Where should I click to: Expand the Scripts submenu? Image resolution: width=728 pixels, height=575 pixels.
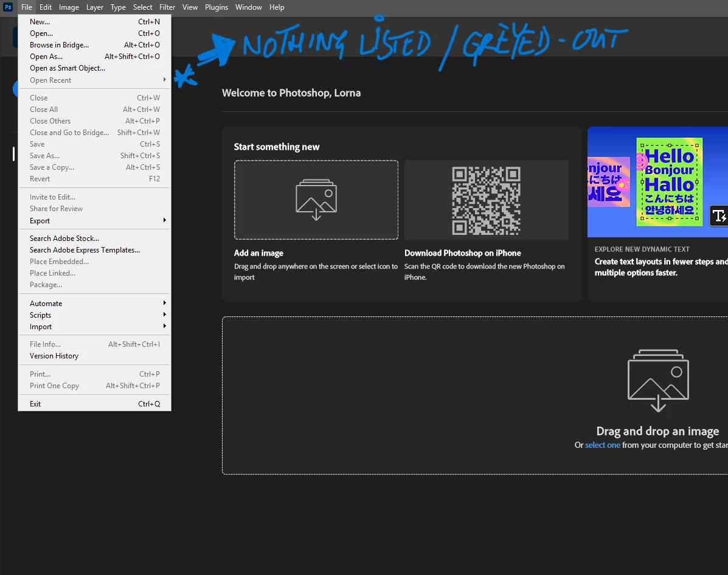95,315
